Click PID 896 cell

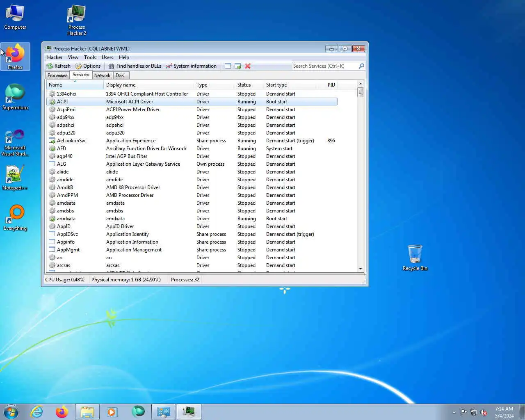pyautogui.click(x=331, y=141)
